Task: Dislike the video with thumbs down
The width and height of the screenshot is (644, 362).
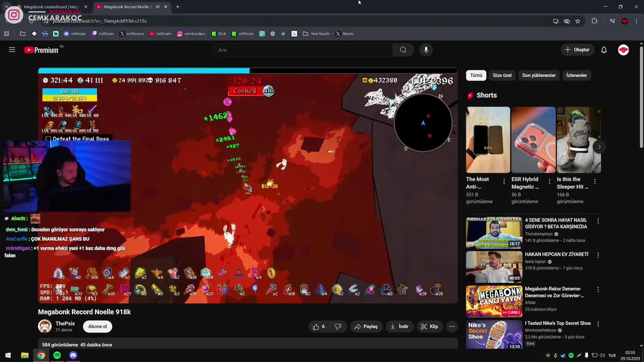Action: coord(338,326)
